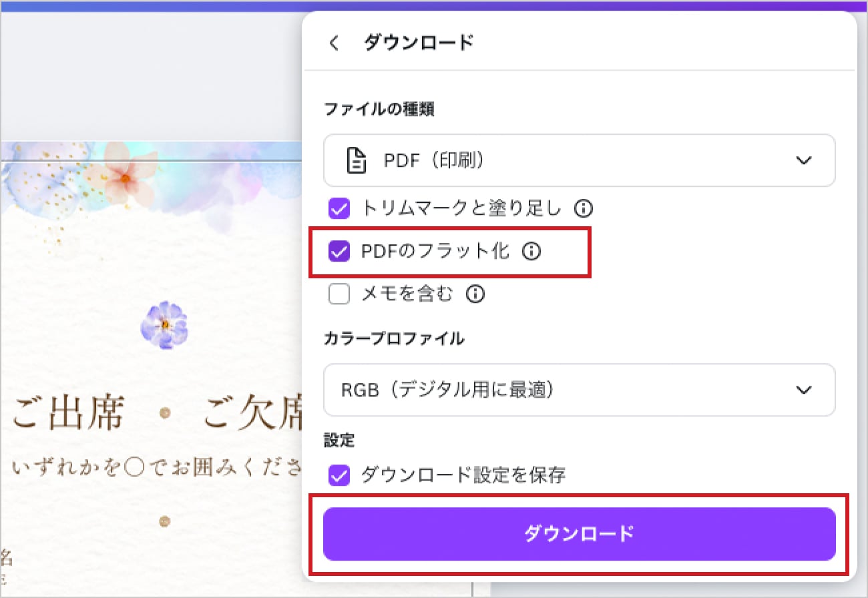
Task: Enable the メモを含む checkbox
Action: (x=339, y=294)
